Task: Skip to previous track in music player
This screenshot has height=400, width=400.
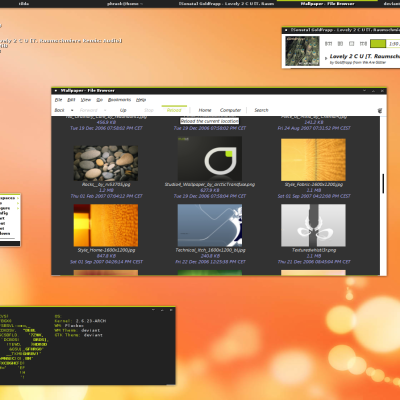Action: click(x=328, y=44)
